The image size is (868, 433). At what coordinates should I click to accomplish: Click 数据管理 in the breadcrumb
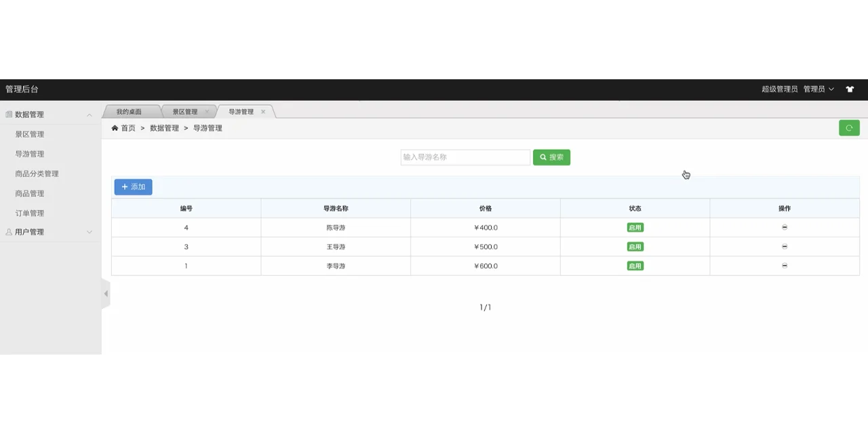pyautogui.click(x=165, y=128)
